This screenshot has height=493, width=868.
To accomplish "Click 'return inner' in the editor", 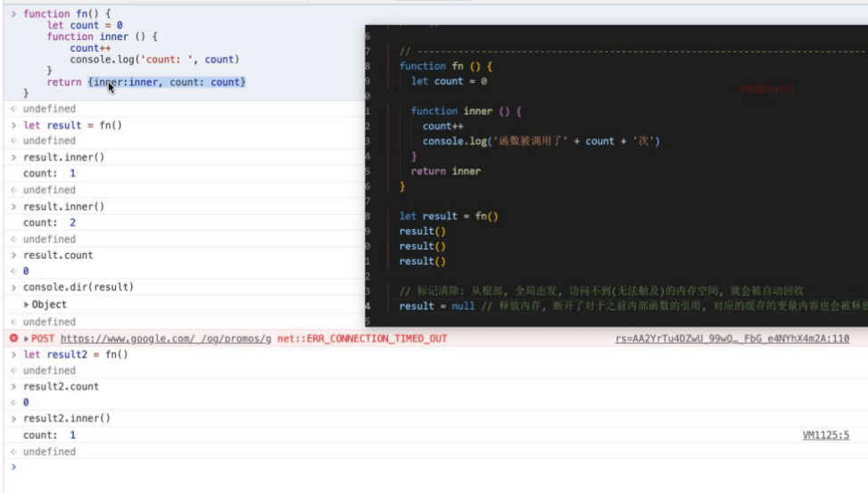I will pyautogui.click(x=446, y=171).
